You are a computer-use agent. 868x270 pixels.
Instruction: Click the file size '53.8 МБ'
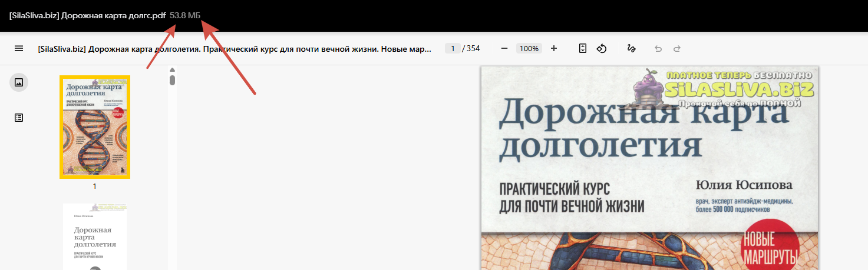[185, 15]
